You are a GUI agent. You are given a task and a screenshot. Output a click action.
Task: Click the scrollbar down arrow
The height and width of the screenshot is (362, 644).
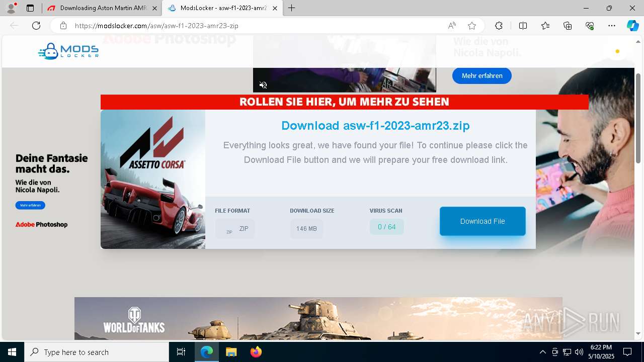(638, 334)
